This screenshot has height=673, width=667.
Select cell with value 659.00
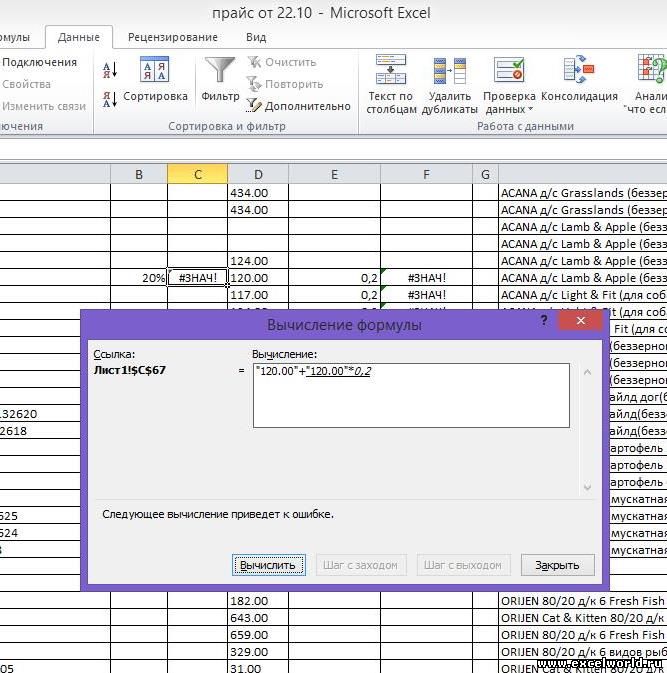[x=258, y=635]
